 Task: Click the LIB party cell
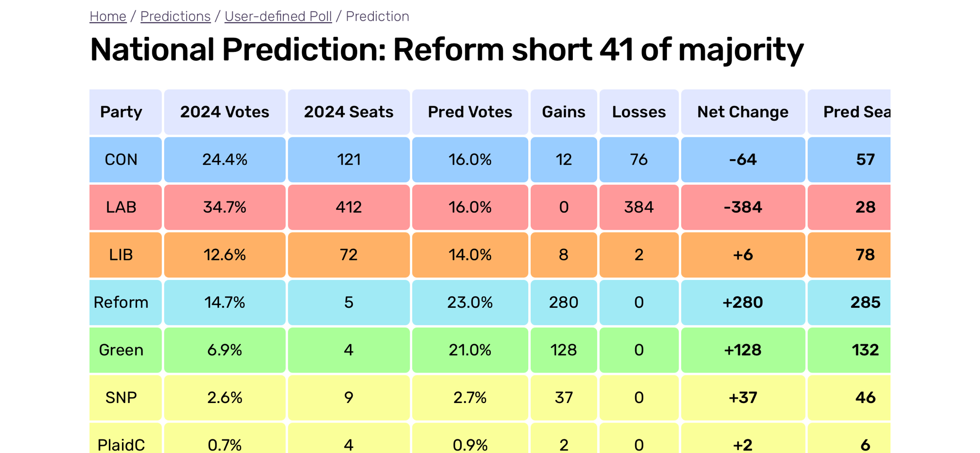pos(121,254)
